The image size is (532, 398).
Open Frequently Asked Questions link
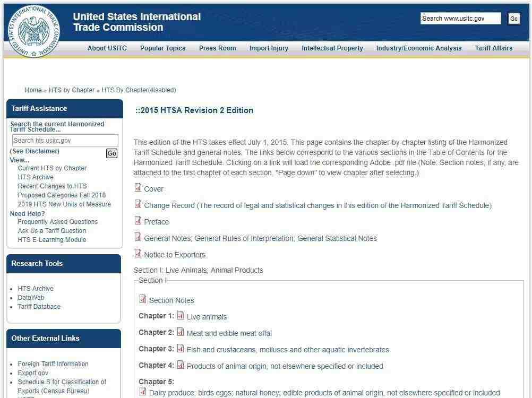click(x=58, y=222)
